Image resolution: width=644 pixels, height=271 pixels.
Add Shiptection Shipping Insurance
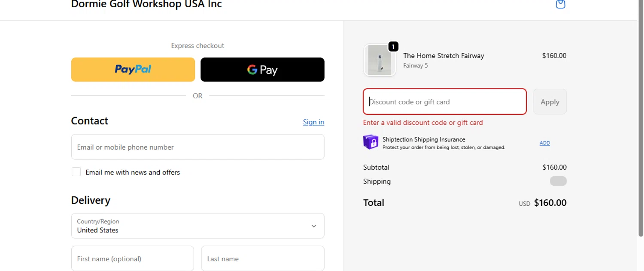click(x=544, y=143)
